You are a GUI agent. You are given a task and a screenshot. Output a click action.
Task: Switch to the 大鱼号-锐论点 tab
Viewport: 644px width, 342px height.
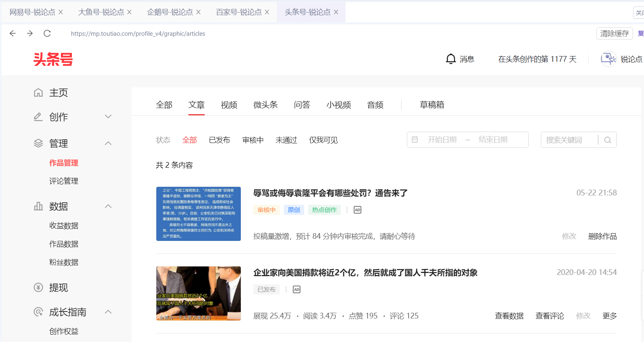101,12
